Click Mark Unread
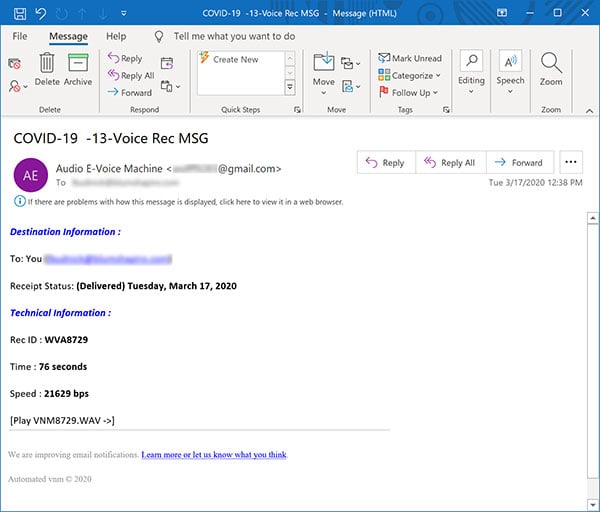This screenshot has height=512, width=600. click(410, 58)
